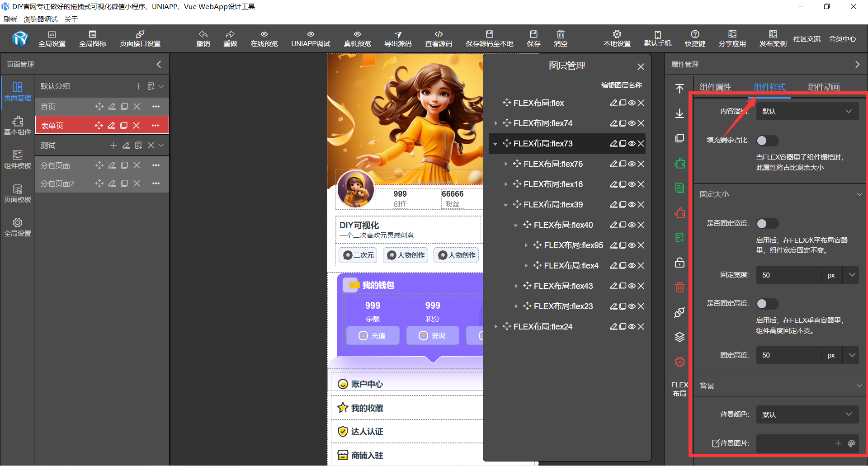Open 会员中心
This screenshot has height=466, width=868.
pyautogui.click(x=842, y=39)
